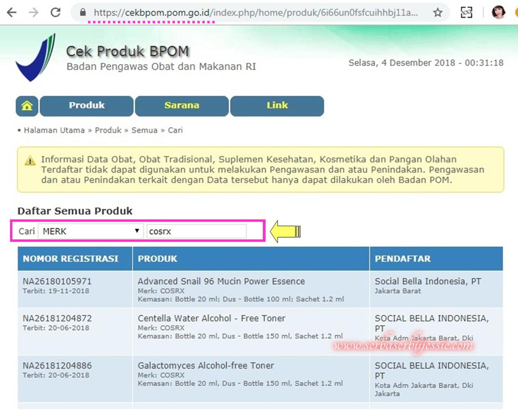Select registration number NA26181204872
The height and width of the screenshot is (420, 518).
57,318
